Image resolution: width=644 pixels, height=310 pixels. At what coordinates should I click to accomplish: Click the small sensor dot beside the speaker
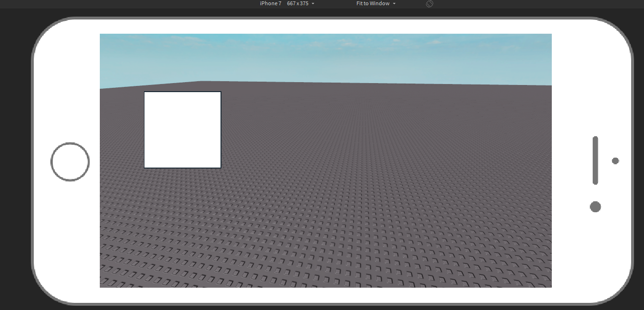pyautogui.click(x=615, y=161)
